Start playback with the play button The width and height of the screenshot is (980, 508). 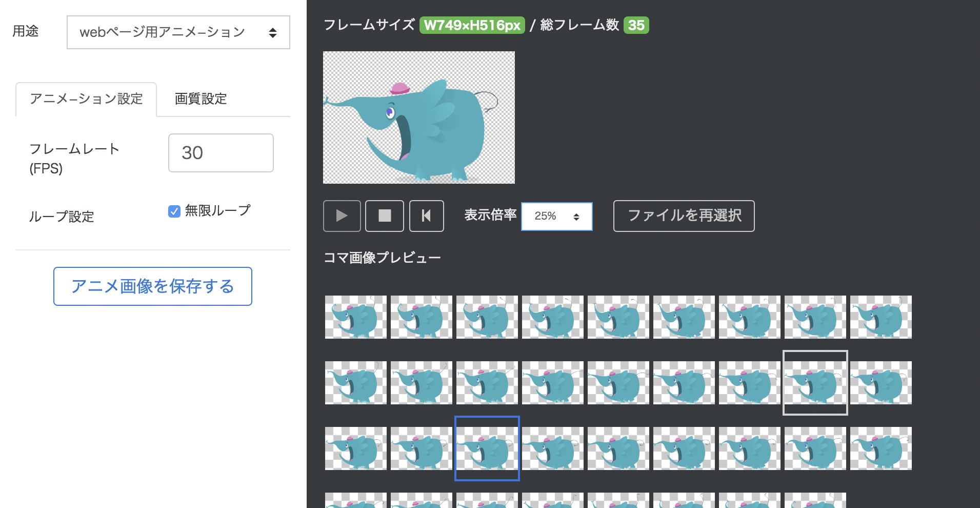coord(342,216)
